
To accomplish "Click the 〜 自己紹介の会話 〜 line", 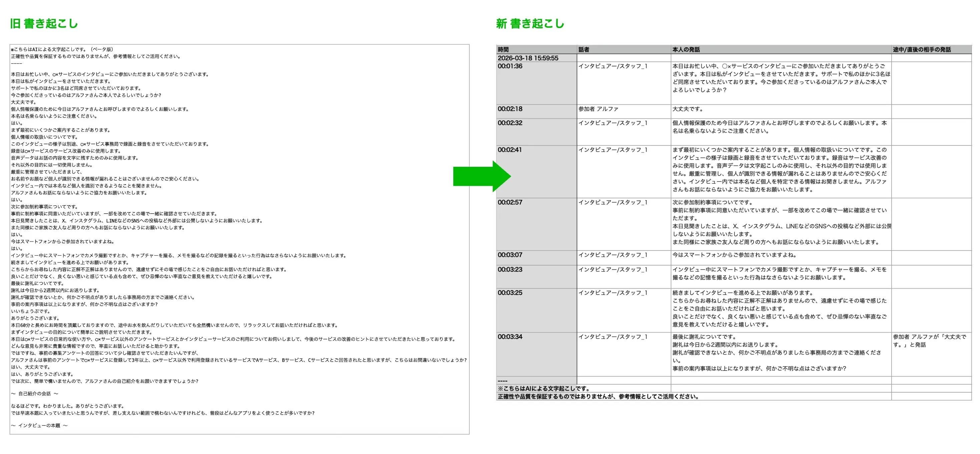I will pos(35,394).
